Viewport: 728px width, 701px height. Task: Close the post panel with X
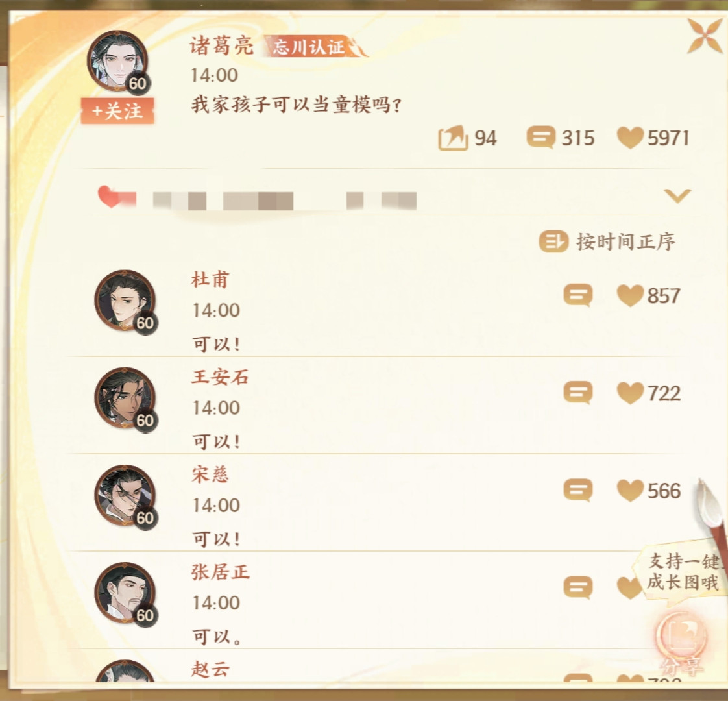(705, 36)
